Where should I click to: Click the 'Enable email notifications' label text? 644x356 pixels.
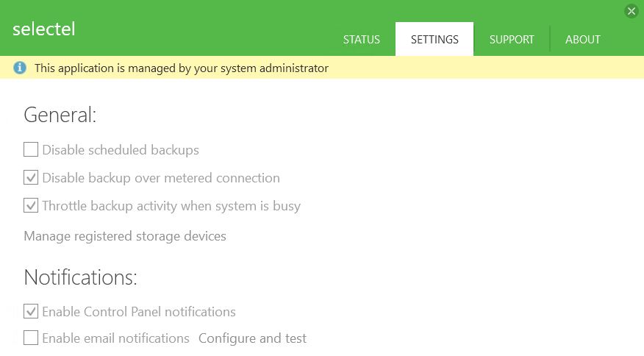point(116,338)
